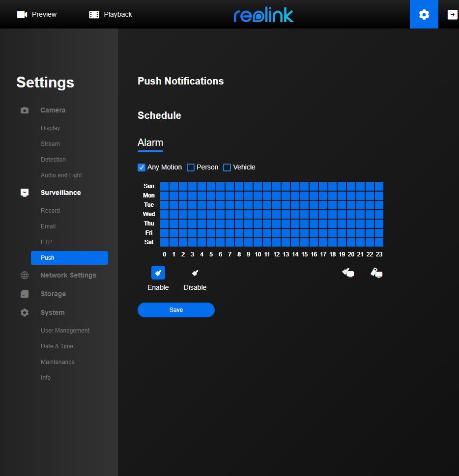Go to Email under Surveillance
This screenshot has height=476, width=459.
(x=48, y=226)
